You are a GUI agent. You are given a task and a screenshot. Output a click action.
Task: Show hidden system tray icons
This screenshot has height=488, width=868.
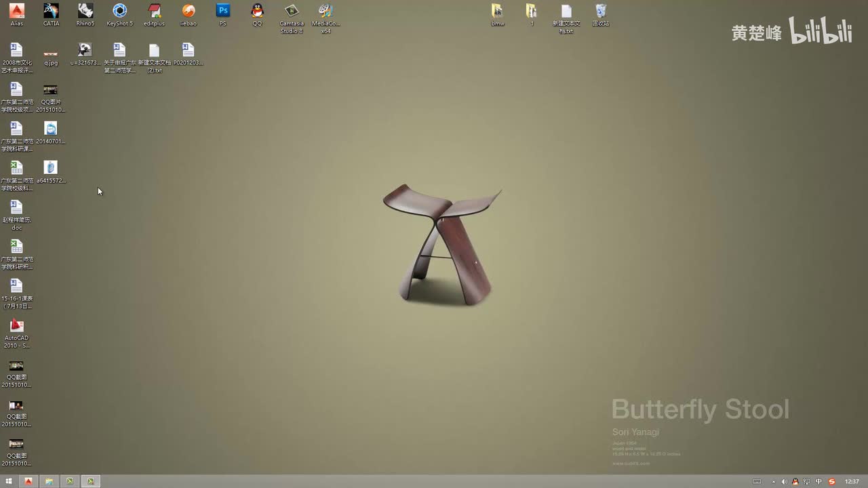point(774,482)
